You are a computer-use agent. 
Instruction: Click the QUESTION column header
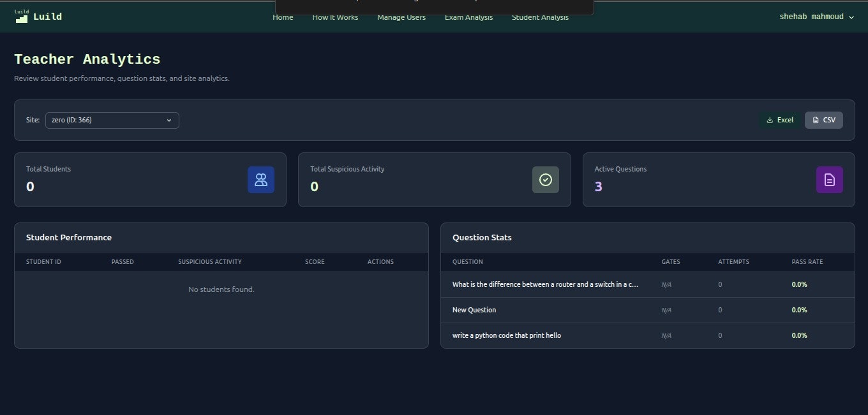click(468, 262)
